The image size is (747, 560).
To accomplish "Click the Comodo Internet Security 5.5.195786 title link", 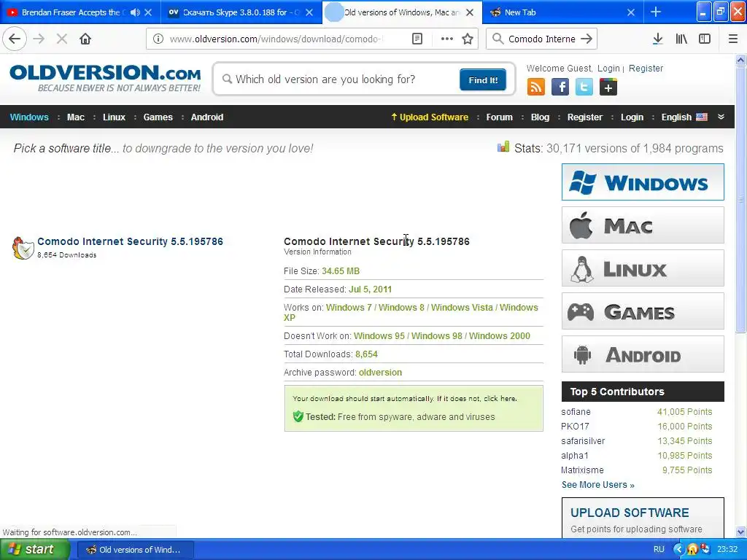I will pyautogui.click(x=130, y=241).
